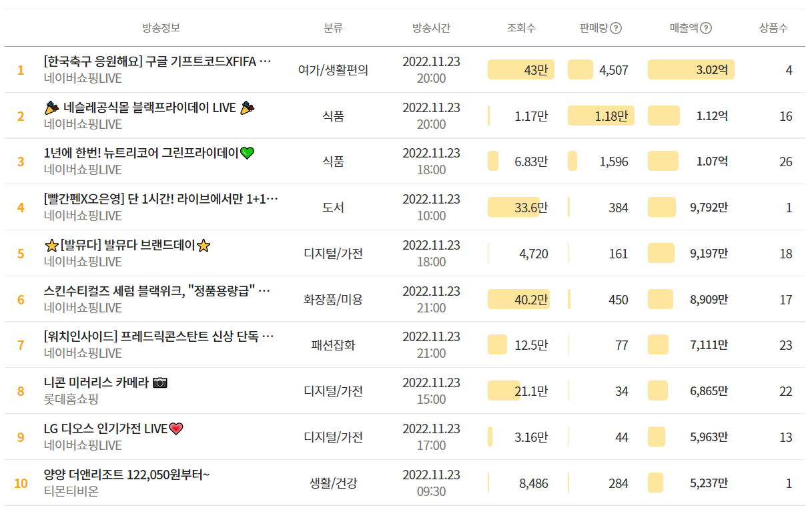This screenshot has width=812, height=512.
Task: Click the 9,197만 revenue value
Action: pos(709,254)
